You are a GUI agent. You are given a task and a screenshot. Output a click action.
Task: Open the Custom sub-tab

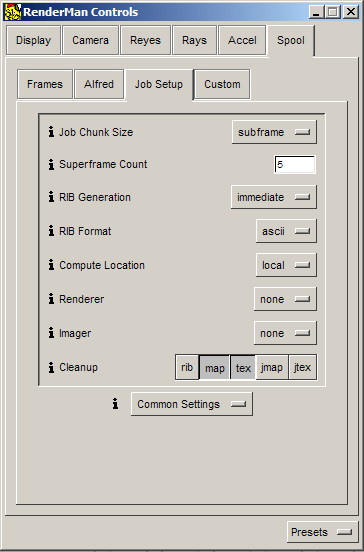coord(222,84)
